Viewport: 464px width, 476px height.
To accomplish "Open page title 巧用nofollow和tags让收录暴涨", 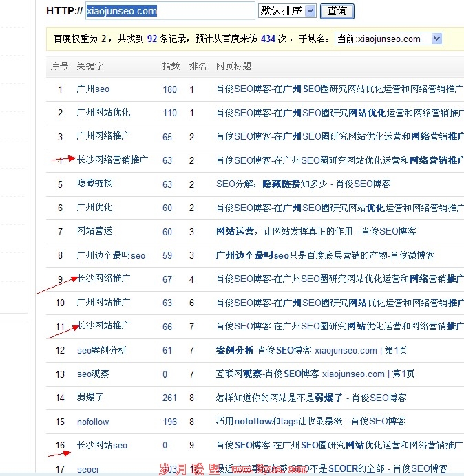I will (310, 422).
